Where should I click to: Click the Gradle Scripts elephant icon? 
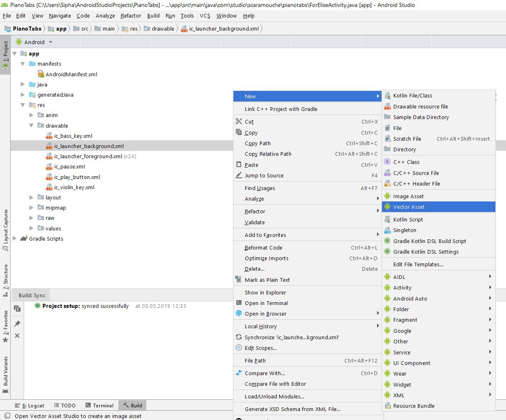24,239
